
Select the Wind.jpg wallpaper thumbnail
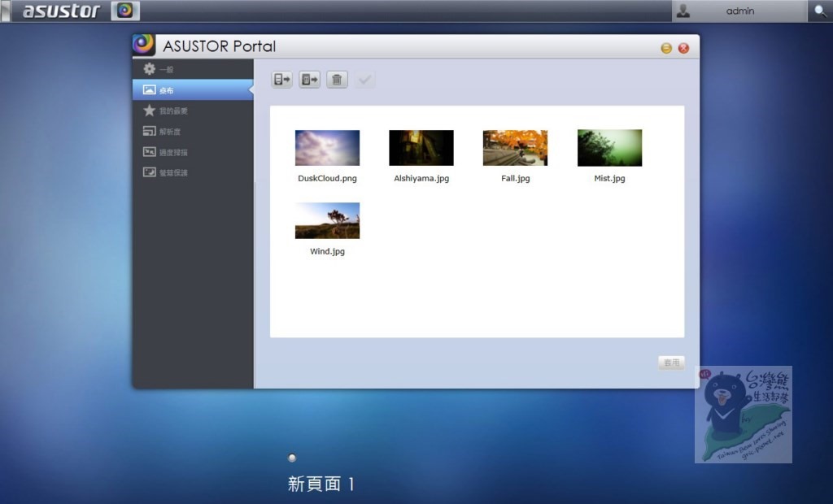pyautogui.click(x=327, y=220)
